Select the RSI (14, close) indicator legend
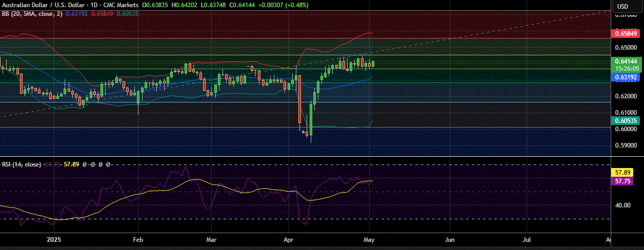Image resolution: width=644 pixels, height=250 pixels. tap(21, 164)
